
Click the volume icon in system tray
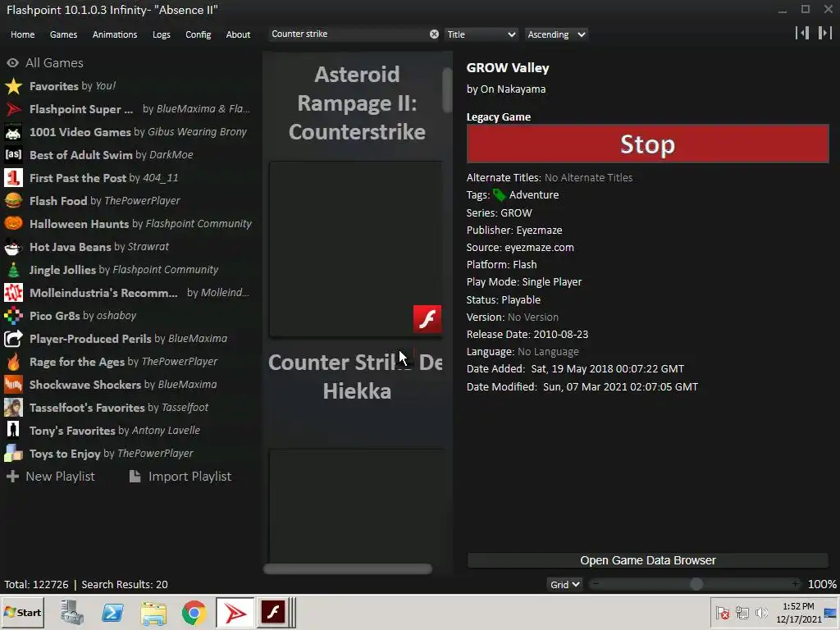click(x=760, y=612)
